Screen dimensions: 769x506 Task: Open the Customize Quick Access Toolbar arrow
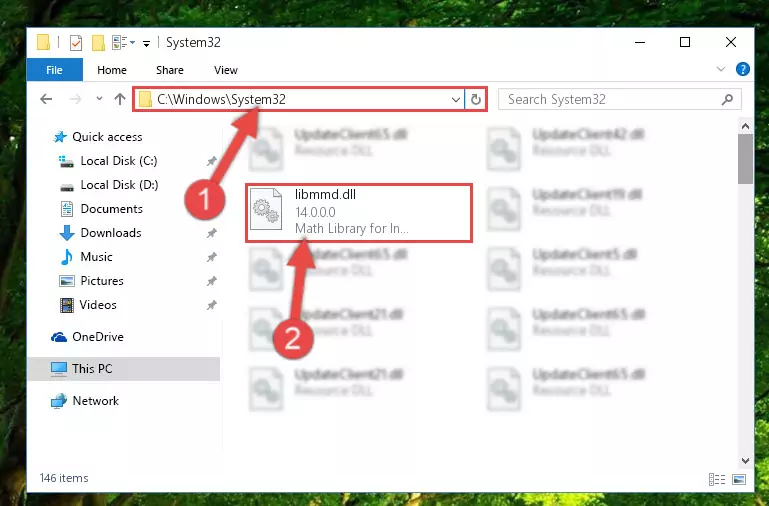tap(146, 44)
